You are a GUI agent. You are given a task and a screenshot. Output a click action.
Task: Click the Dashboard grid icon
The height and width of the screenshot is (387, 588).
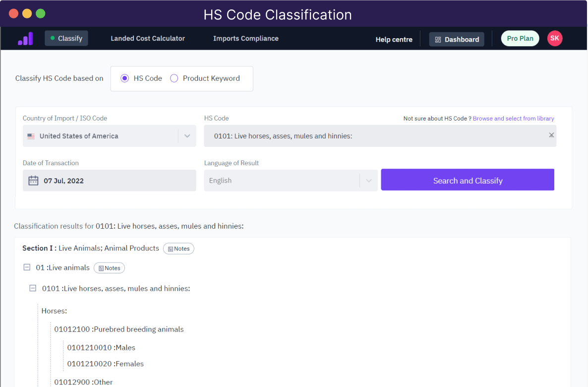pos(438,39)
